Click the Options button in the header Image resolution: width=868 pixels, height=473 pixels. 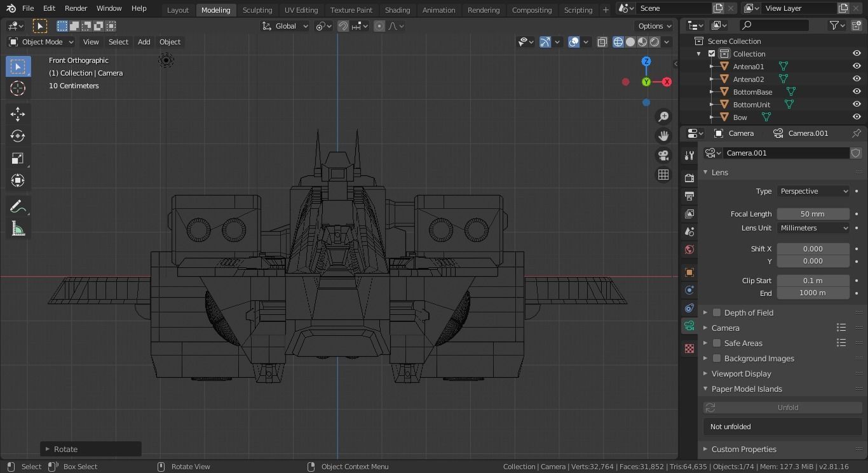(x=654, y=26)
